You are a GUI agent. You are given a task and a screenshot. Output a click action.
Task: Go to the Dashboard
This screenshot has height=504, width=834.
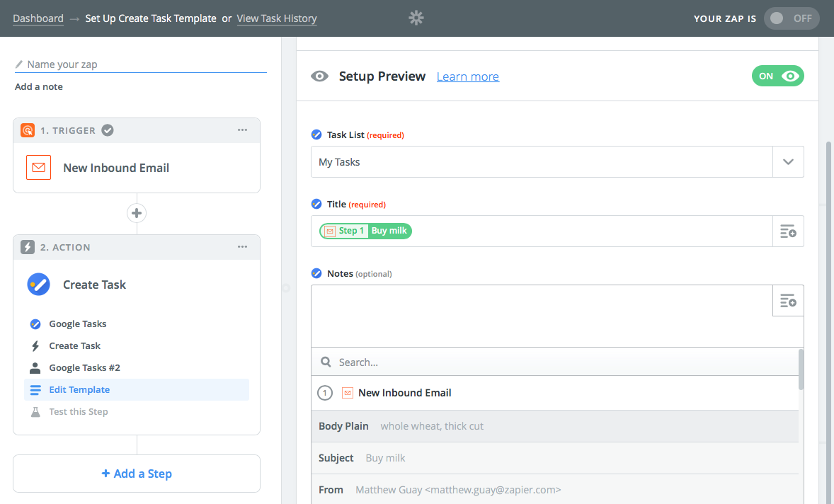point(38,18)
